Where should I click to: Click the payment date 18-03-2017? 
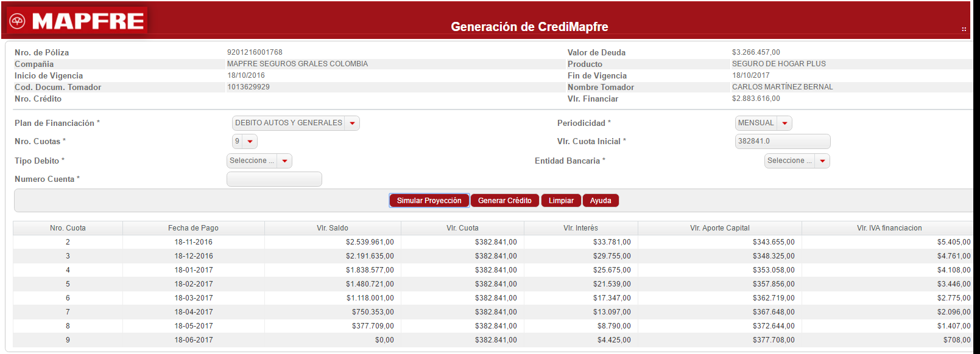(x=194, y=298)
